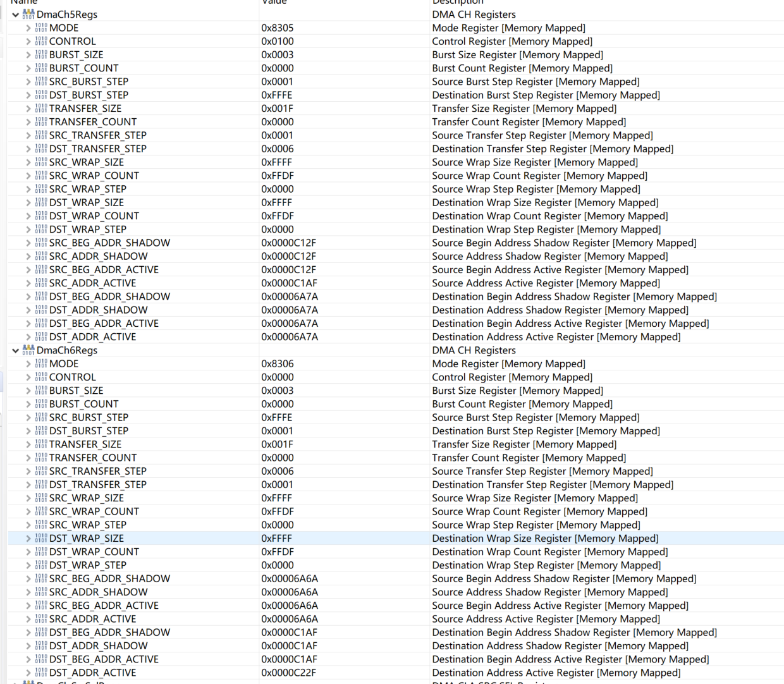The image size is (784, 684).
Task: Click icon of DST_BURST_STEP value 0xFFFE
Action: 41,95
